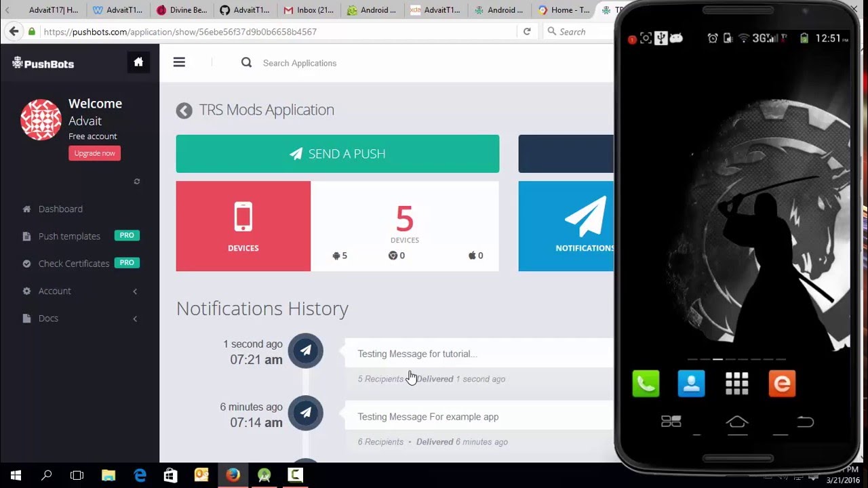Select the Android devices count icon
868x488 pixels.
(x=336, y=256)
